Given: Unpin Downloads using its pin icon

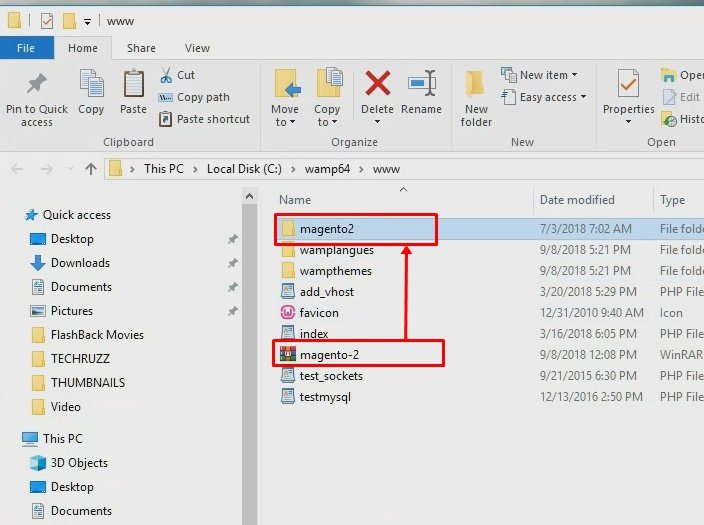Looking at the screenshot, I should pyautogui.click(x=233, y=263).
